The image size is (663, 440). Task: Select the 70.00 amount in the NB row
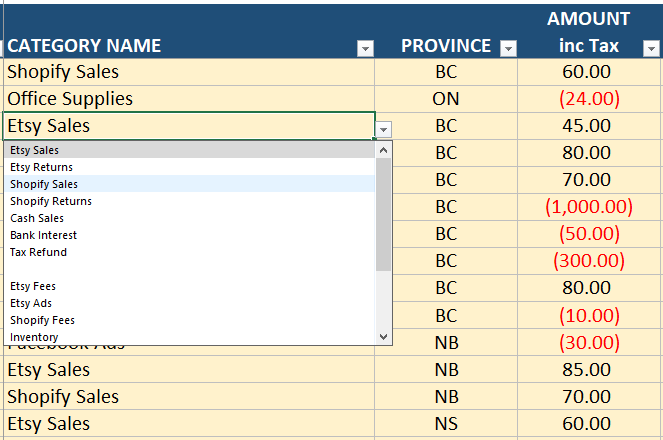588,396
